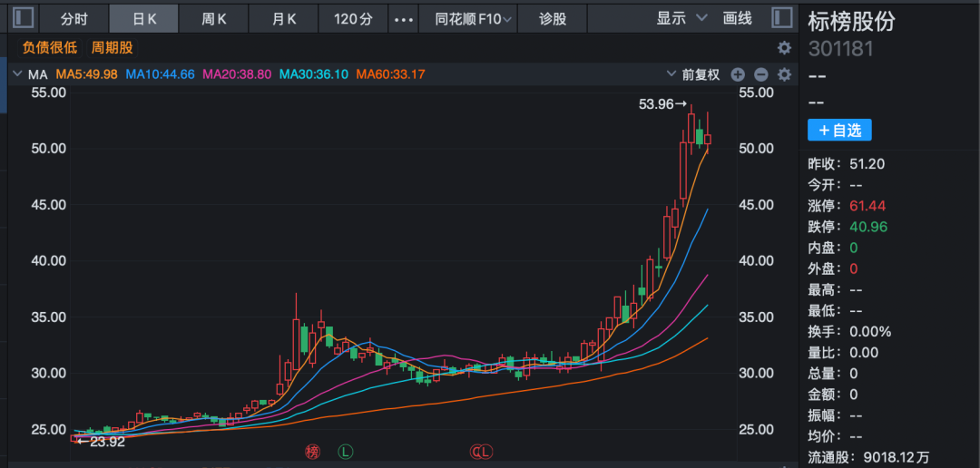
Task: Open the 月K monthly chart view
Action: click(284, 18)
